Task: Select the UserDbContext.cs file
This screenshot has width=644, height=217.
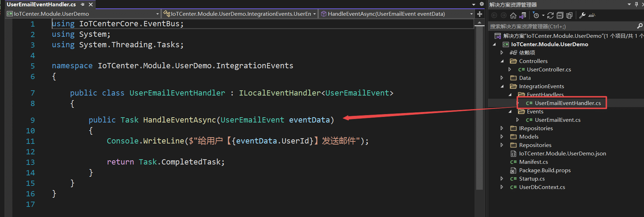Action: click(542, 187)
